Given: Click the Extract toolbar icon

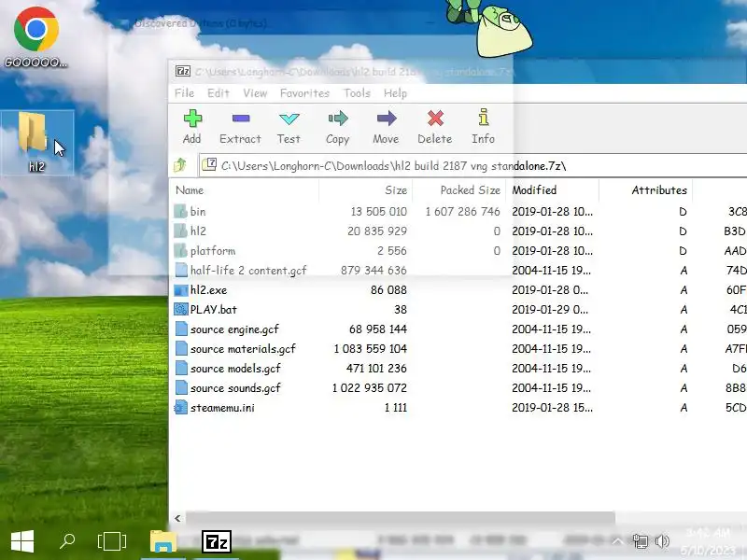Looking at the screenshot, I should (241, 119).
